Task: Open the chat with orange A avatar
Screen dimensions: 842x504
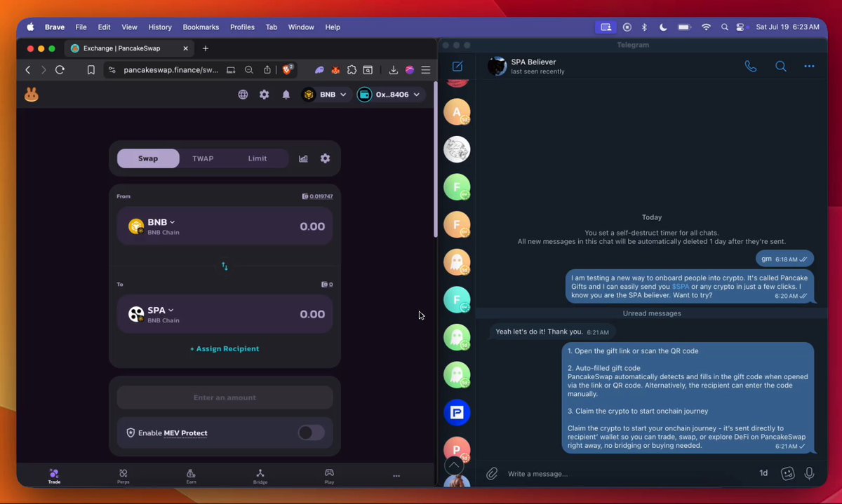Action: (457, 111)
